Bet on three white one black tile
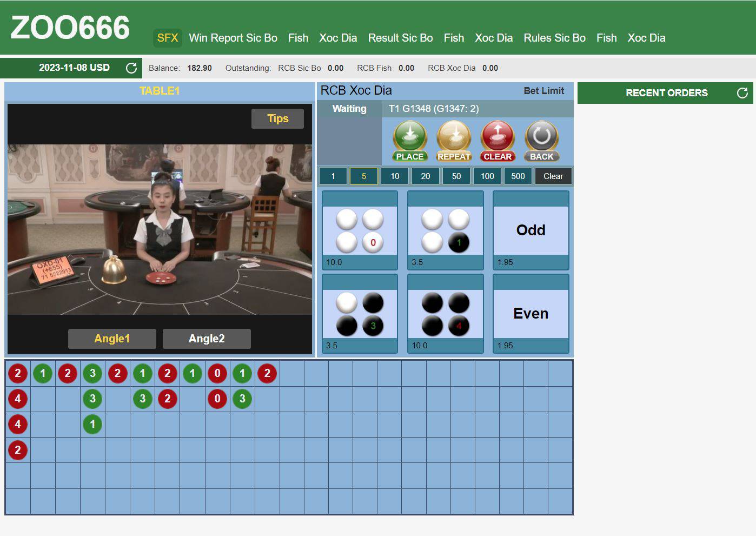The image size is (756, 536). click(445, 230)
